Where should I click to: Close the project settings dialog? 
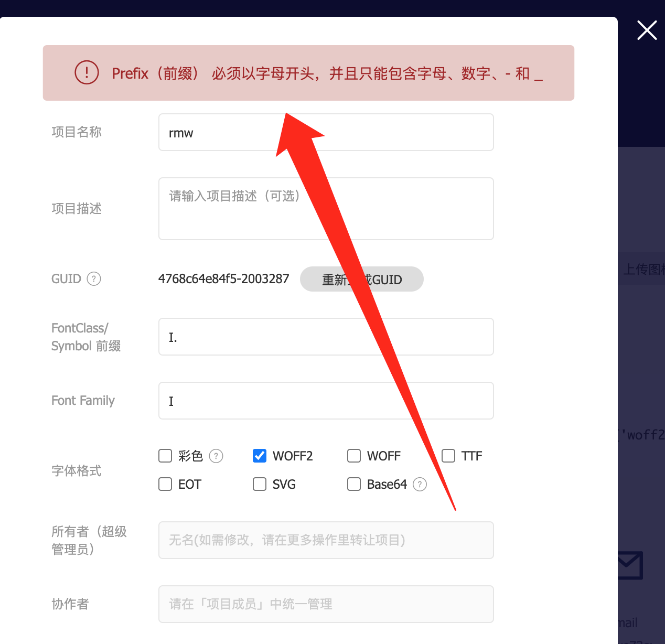point(647,30)
